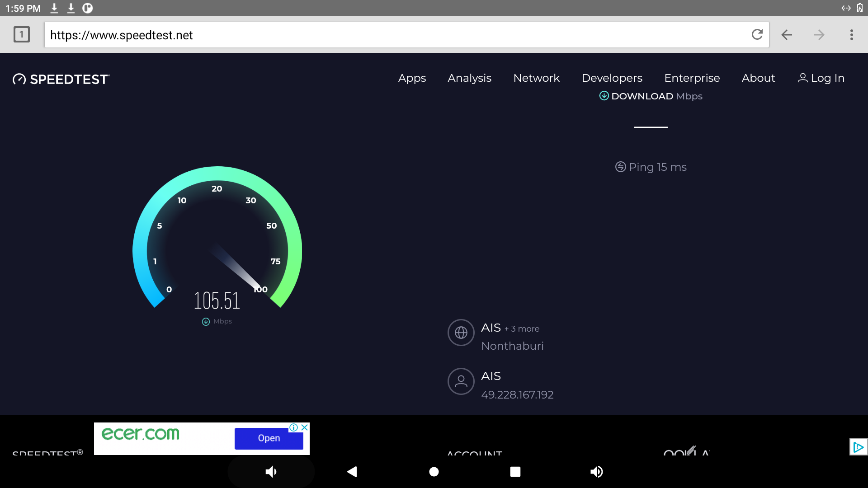Go back with the browser back arrow
This screenshot has height=488, width=868.
point(787,35)
